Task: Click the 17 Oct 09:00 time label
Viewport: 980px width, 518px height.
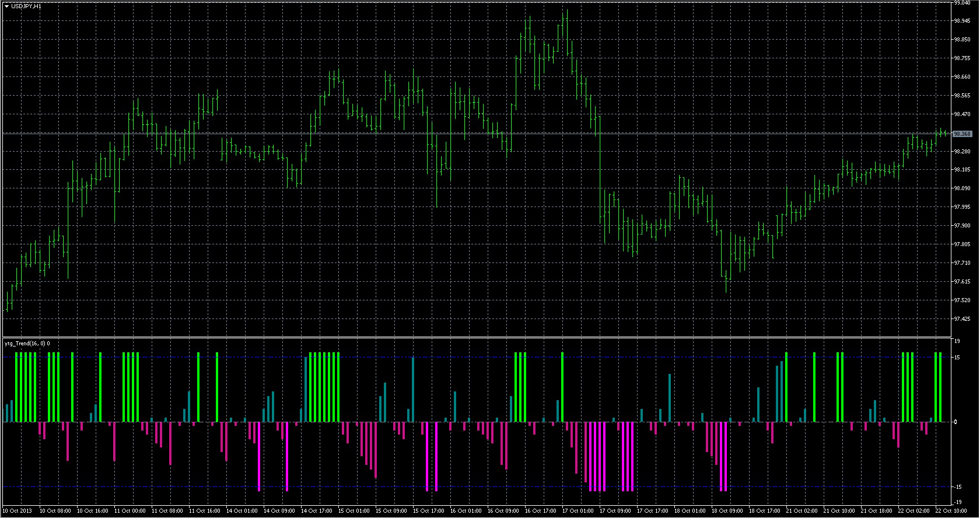Action: 615,511
